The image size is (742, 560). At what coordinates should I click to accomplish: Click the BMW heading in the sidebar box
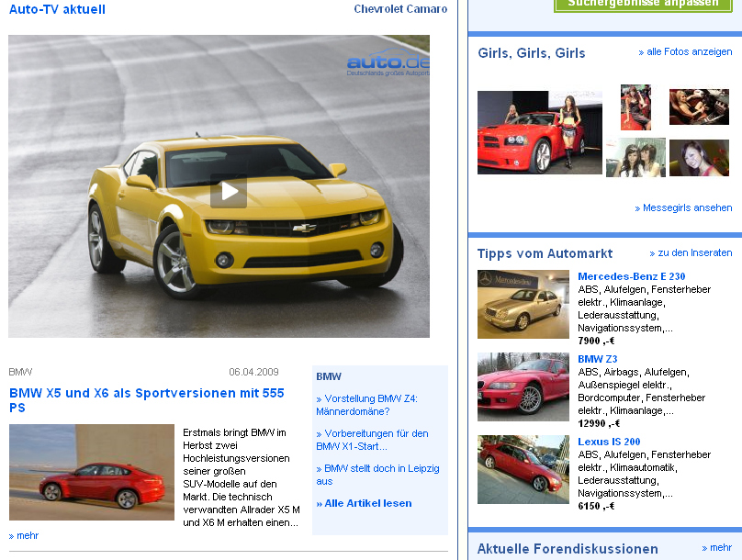[x=329, y=376]
